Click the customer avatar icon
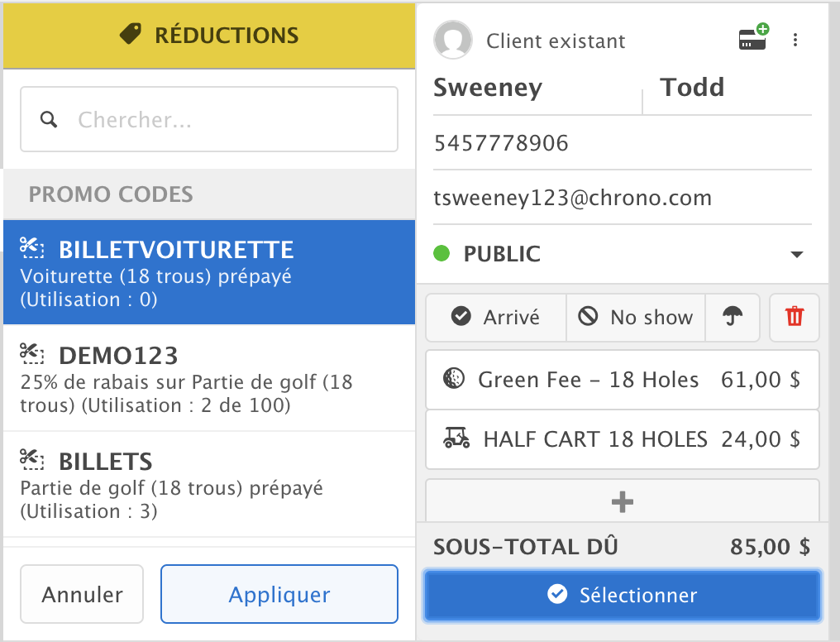The width and height of the screenshot is (840, 642). (x=453, y=40)
